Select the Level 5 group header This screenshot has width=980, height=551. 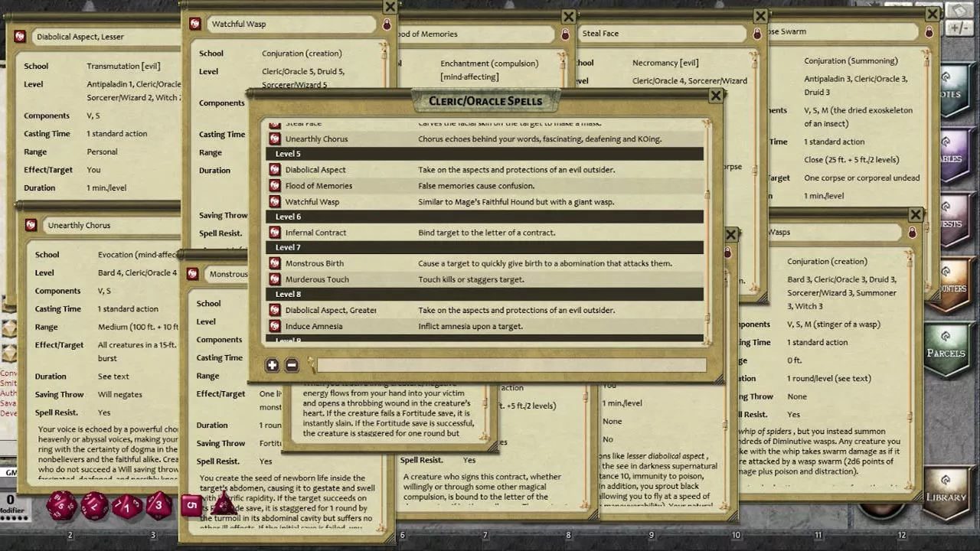click(x=485, y=154)
